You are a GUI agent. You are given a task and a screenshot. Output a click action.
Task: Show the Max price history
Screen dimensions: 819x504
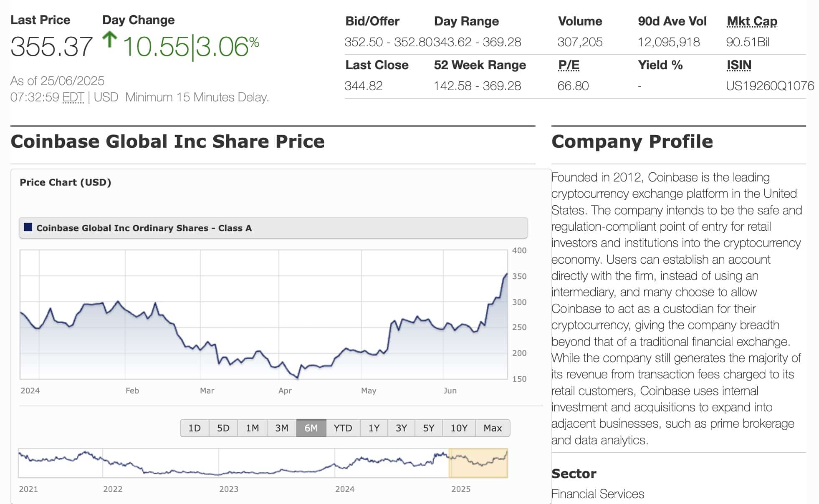[493, 428]
